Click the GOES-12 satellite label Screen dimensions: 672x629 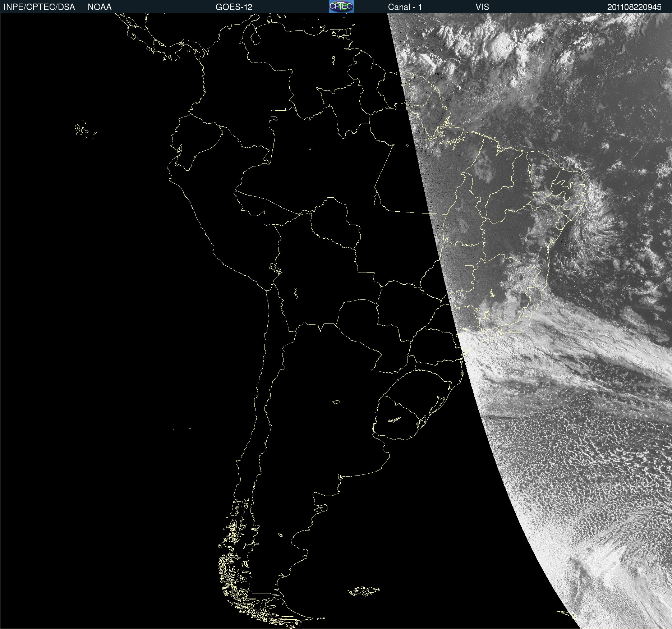pyautogui.click(x=234, y=7)
